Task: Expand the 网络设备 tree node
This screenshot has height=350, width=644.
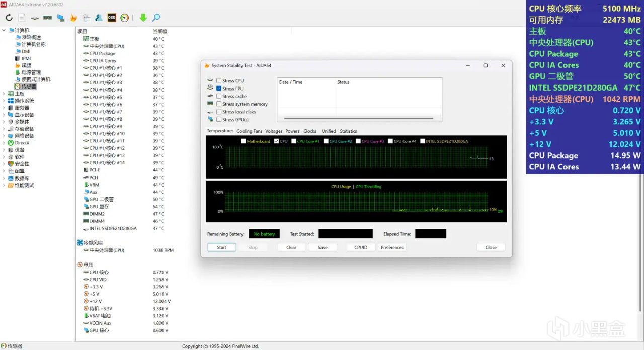Action: [x=4, y=136]
